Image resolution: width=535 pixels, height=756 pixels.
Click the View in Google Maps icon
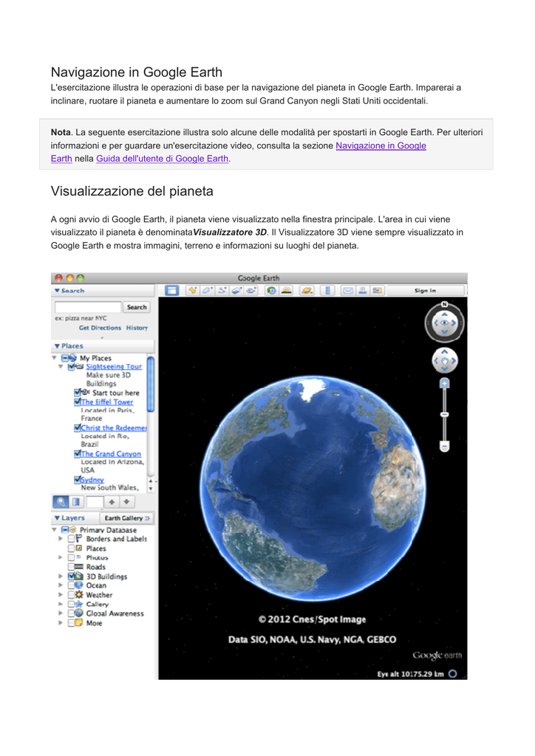(377, 290)
